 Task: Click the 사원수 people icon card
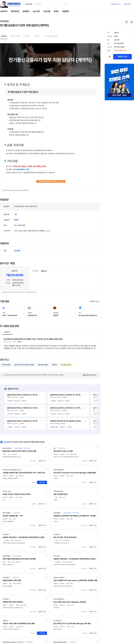(x=12, y=311)
